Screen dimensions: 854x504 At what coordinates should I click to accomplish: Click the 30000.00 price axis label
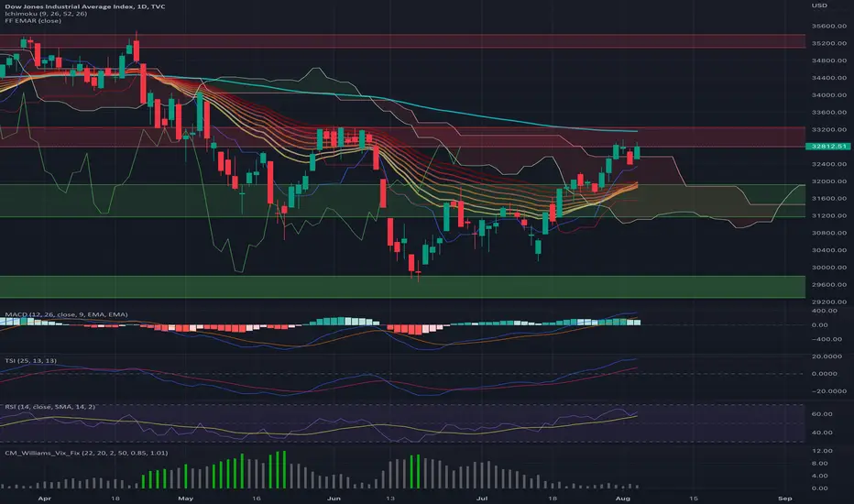click(x=829, y=268)
